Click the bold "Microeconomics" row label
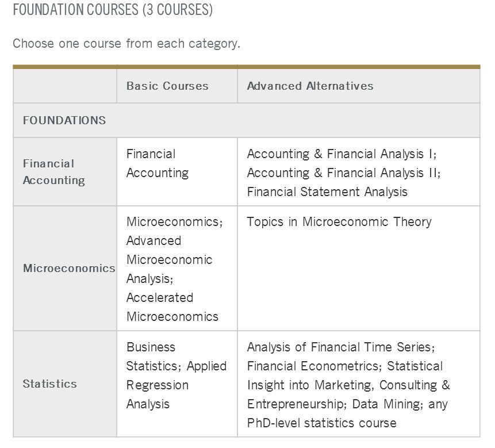The image size is (495, 448). pos(69,269)
